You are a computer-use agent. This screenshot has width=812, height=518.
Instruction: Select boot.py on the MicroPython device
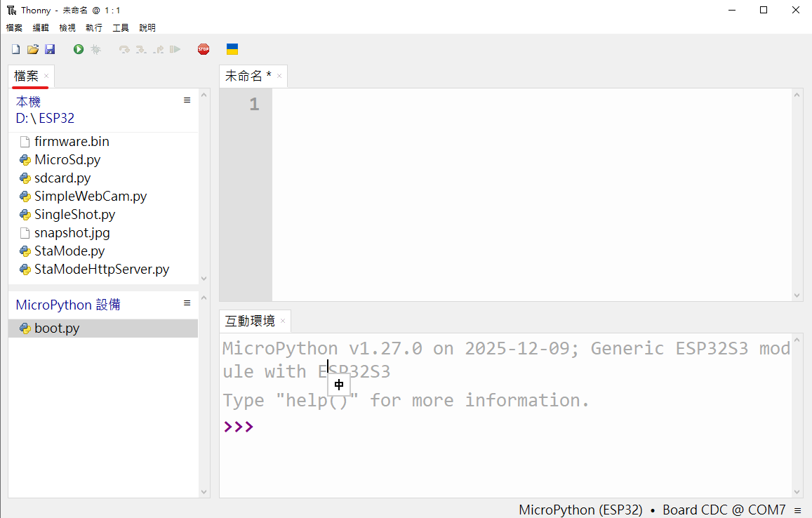(57, 328)
